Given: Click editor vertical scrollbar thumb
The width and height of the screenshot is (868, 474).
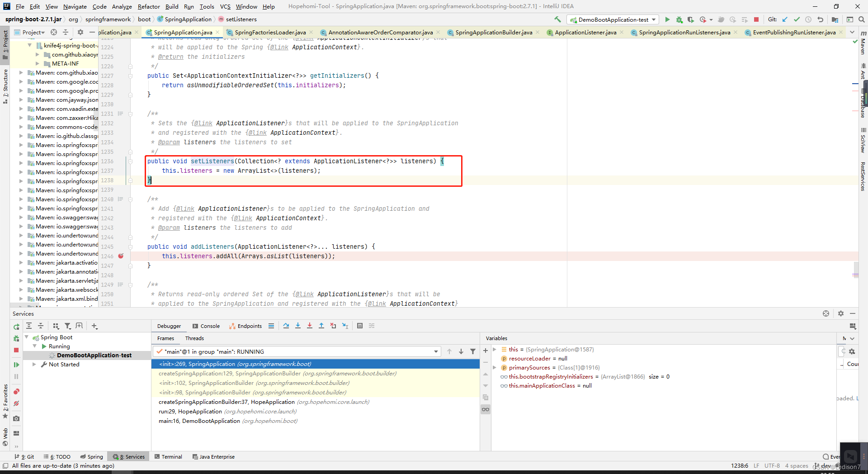Looking at the screenshot, I should click(x=855, y=270).
